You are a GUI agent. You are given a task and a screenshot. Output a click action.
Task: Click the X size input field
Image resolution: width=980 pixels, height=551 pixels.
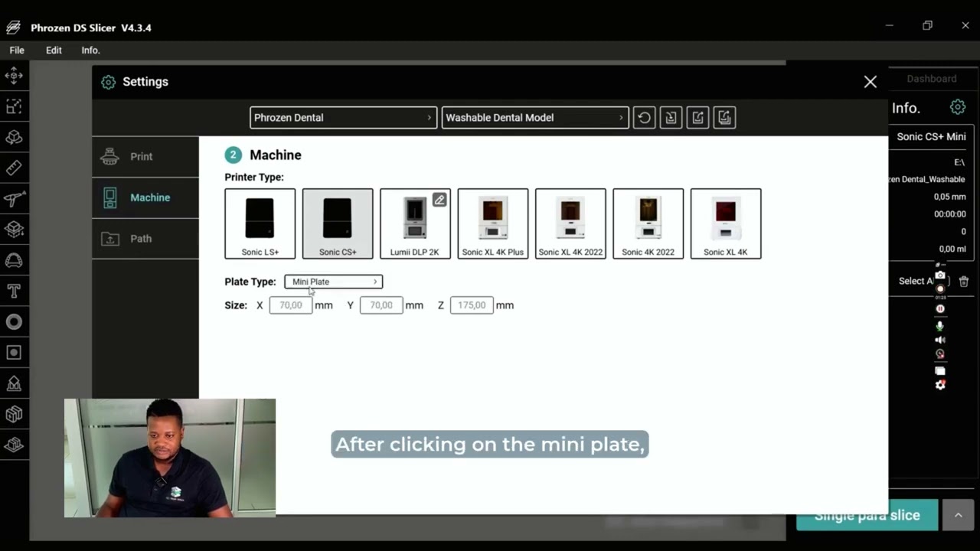tap(291, 305)
